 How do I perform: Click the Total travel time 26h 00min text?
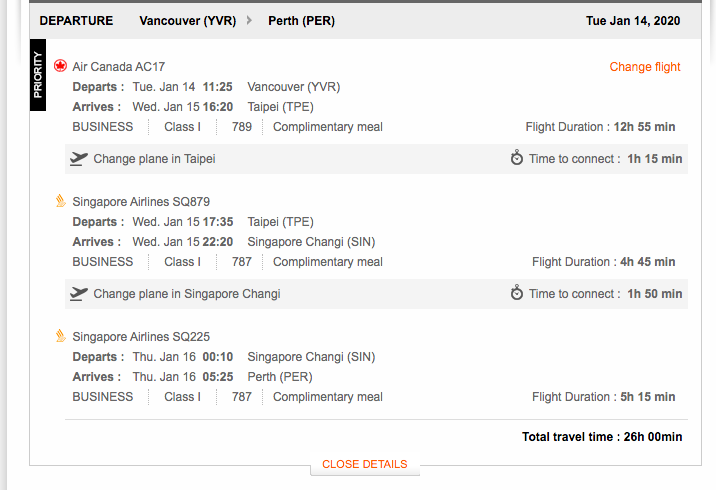(602, 437)
